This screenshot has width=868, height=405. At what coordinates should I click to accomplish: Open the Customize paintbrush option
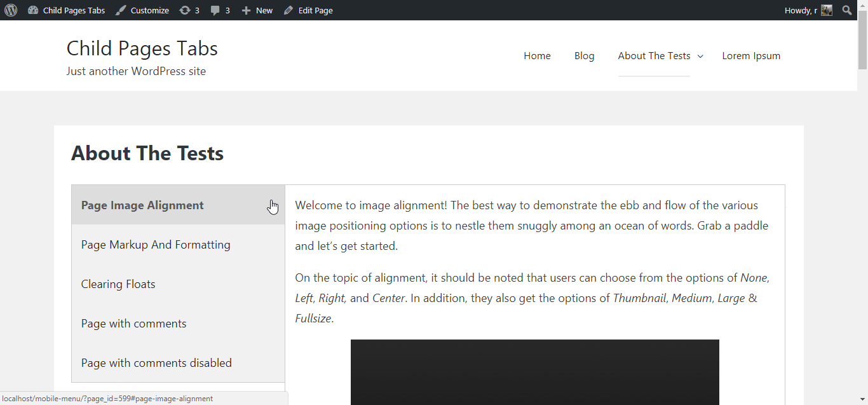click(x=142, y=10)
